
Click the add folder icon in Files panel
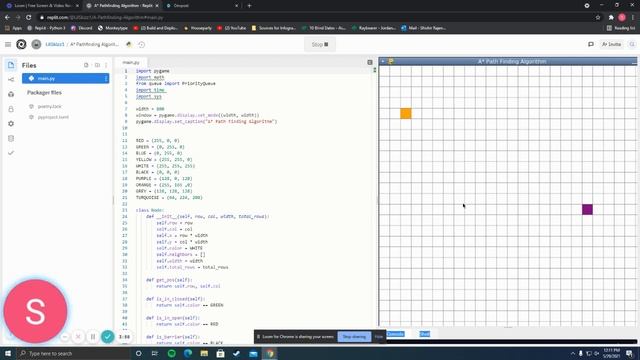point(97,65)
